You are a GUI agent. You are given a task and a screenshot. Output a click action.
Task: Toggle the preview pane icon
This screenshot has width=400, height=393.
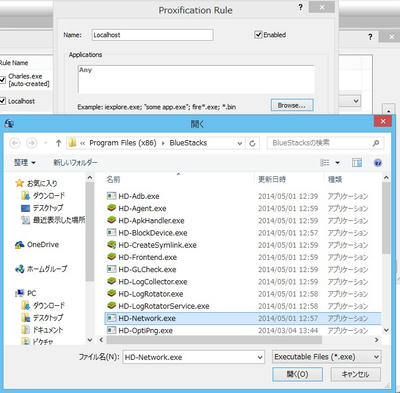(x=357, y=163)
